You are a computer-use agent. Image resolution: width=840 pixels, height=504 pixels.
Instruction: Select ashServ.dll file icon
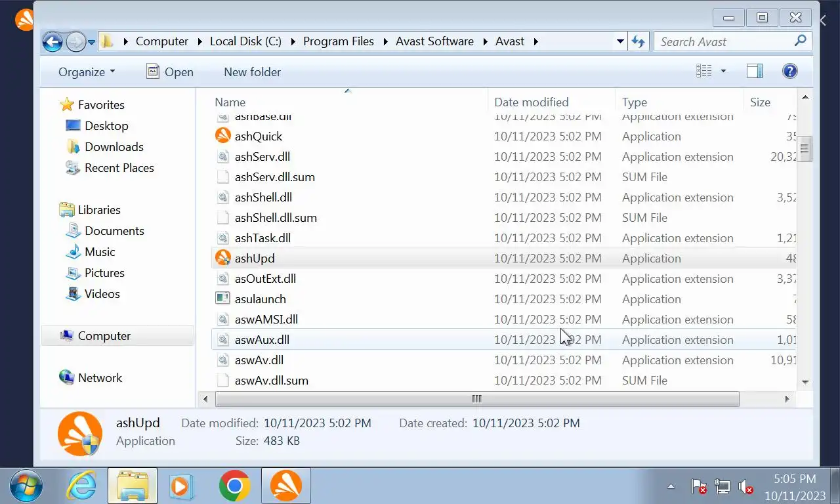tap(223, 156)
